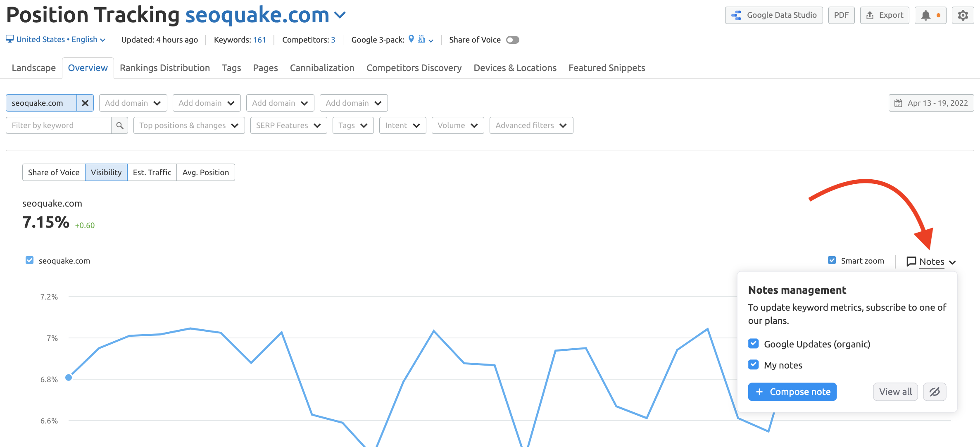The width and height of the screenshot is (980, 447).
Task: Click the Google 3-pack building icon
Action: coord(421,39)
